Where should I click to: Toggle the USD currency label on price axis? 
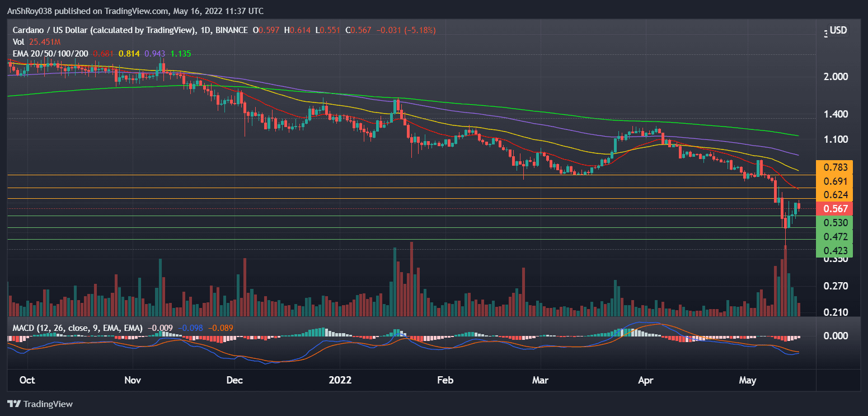[838, 30]
